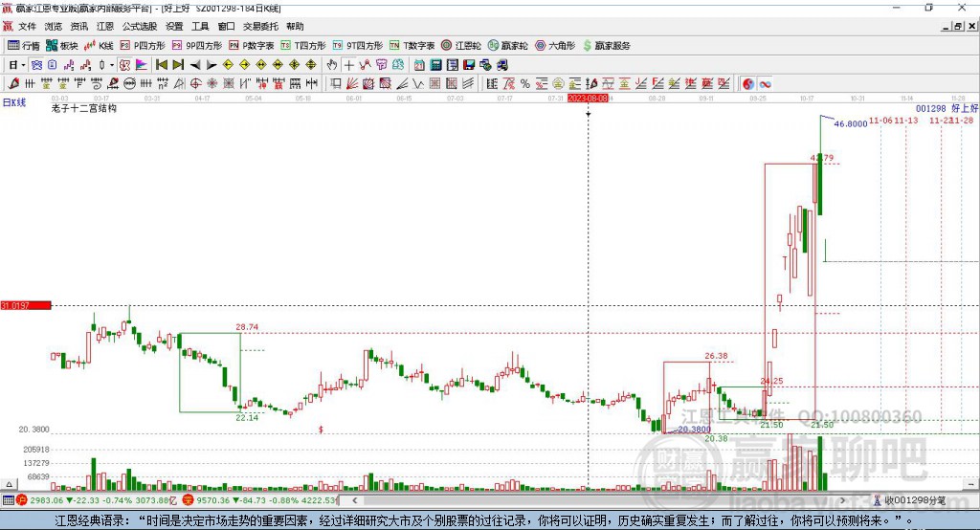The image size is (980, 530).
Task: Click the 日K线 chart label
Action: click(x=13, y=101)
